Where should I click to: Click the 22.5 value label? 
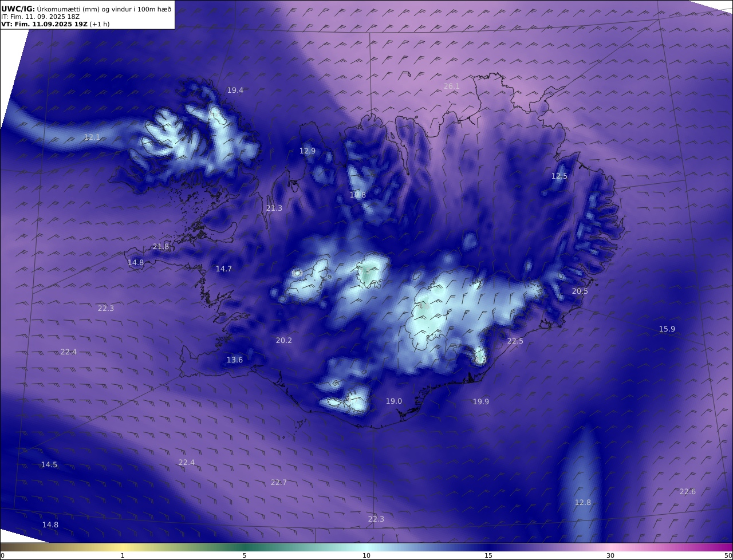point(515,341)
